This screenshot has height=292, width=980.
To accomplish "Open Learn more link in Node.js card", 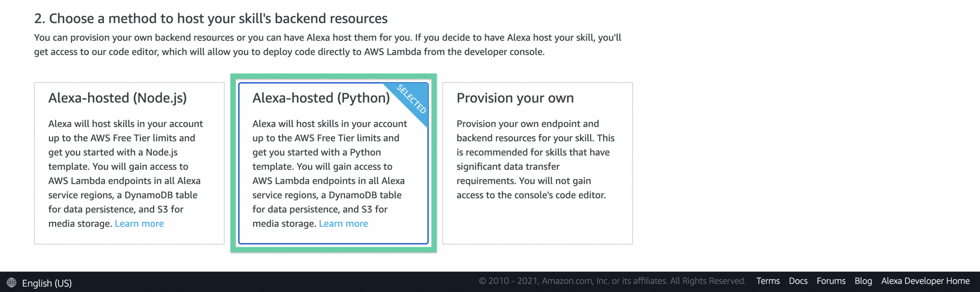I will pyautogui.click(x=139, y=224).
